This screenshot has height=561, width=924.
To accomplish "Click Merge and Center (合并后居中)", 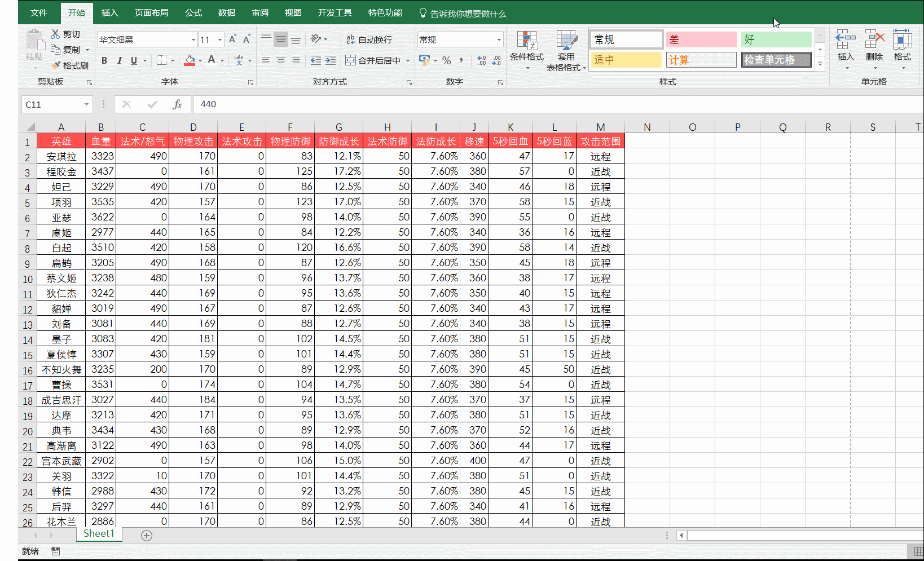I will click(x=373, y=60).
